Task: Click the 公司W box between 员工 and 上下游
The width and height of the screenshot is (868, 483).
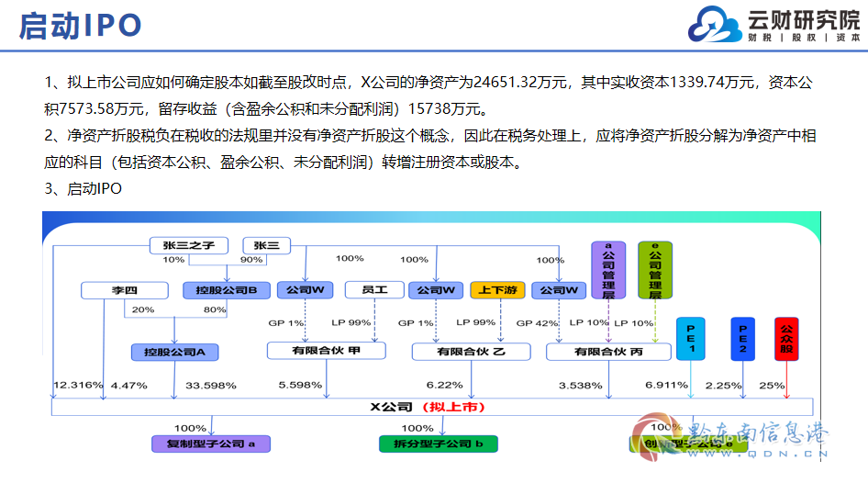Action: (x=436, y=289)
